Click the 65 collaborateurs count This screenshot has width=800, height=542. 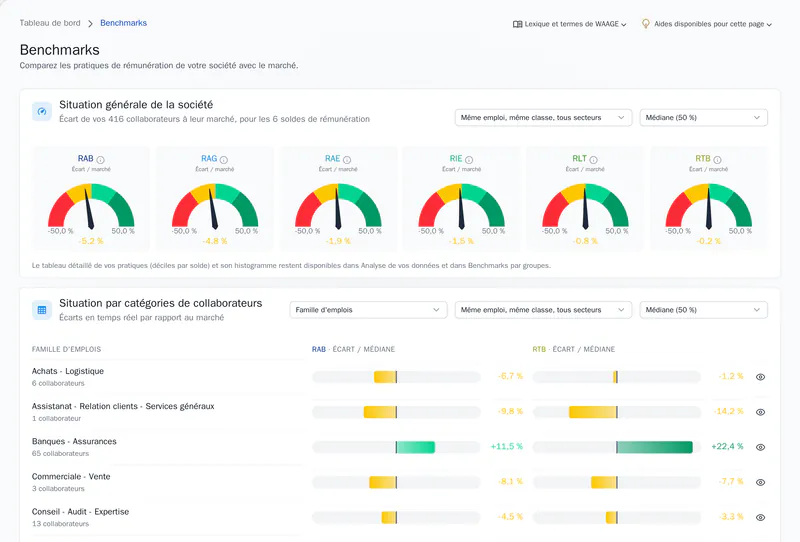[60, 453]
